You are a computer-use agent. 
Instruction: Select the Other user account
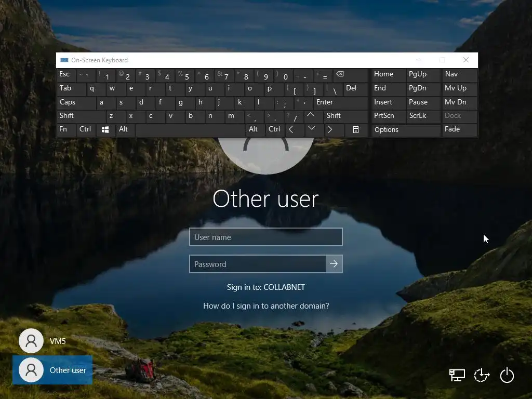click(52, 370)
